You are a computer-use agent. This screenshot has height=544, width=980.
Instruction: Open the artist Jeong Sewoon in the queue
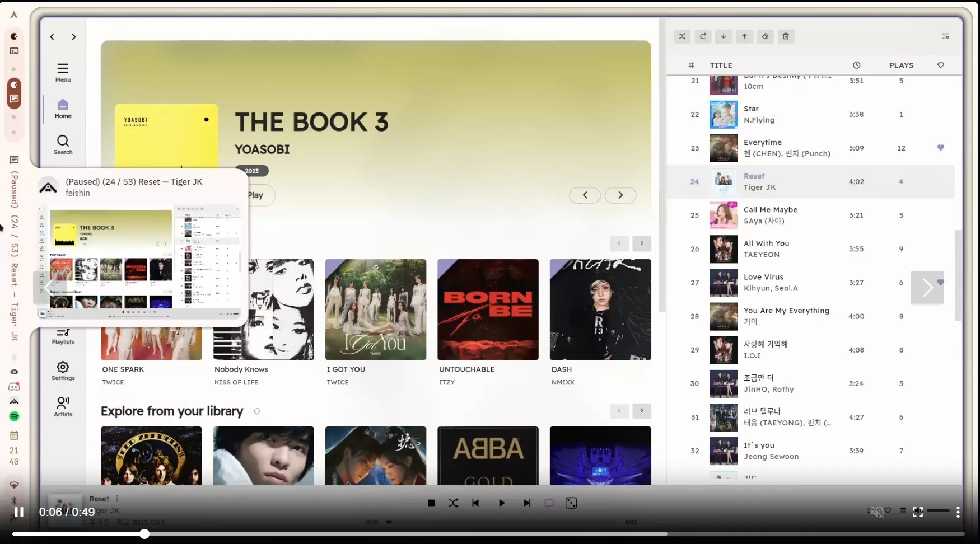[x=771, y=457]
